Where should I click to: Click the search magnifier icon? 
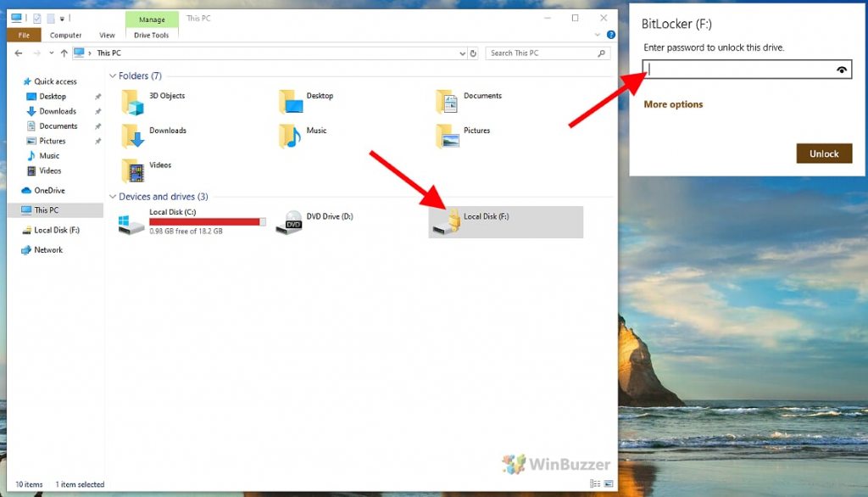tap(602, 53)
